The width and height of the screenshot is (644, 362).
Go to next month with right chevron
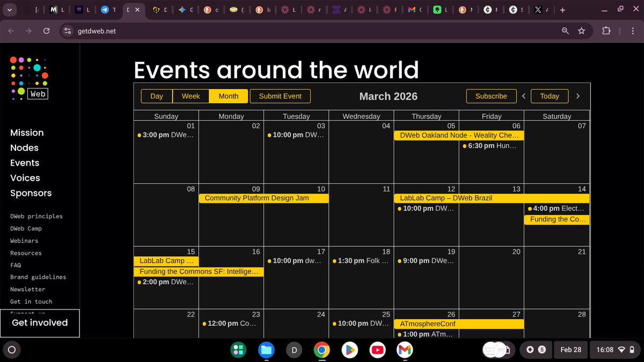click(578, 96)
